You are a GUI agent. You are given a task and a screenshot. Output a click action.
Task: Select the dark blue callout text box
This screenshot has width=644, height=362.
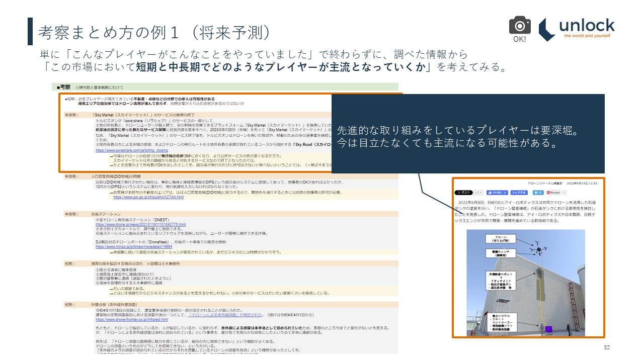pyautogui.click(x=467, y=134)
